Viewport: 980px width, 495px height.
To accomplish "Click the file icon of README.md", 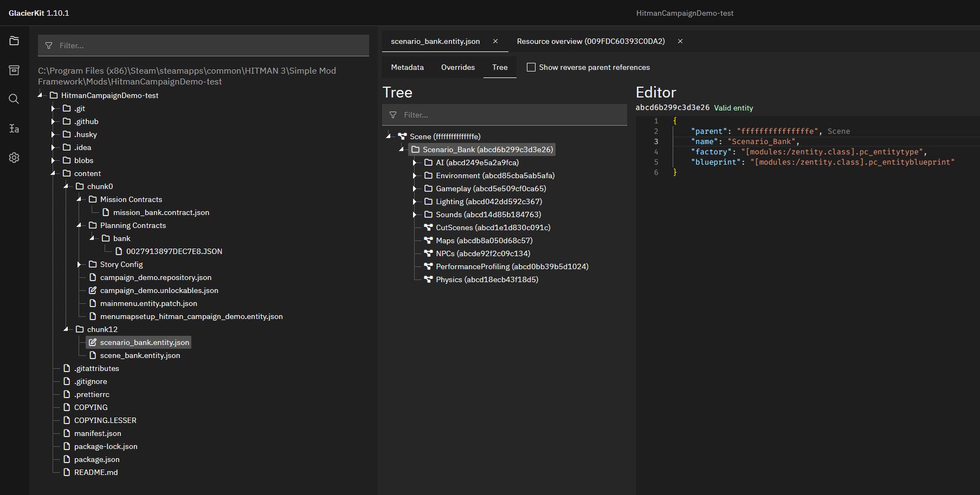I will click(67, 472).
